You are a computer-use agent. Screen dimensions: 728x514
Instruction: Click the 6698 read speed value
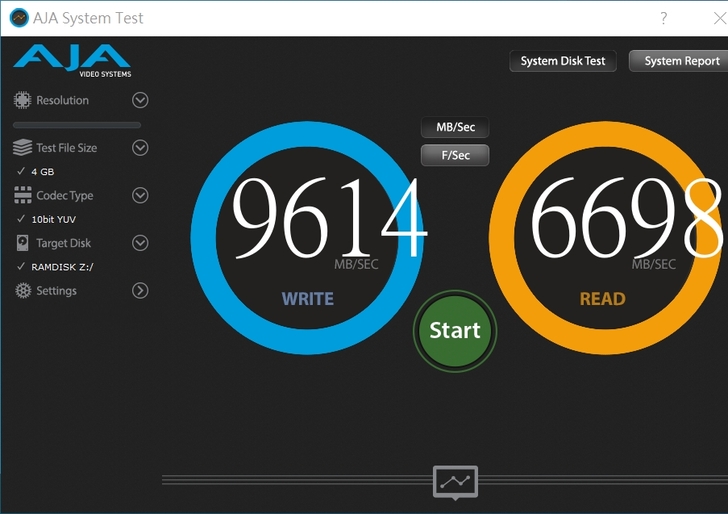(627, 218)
